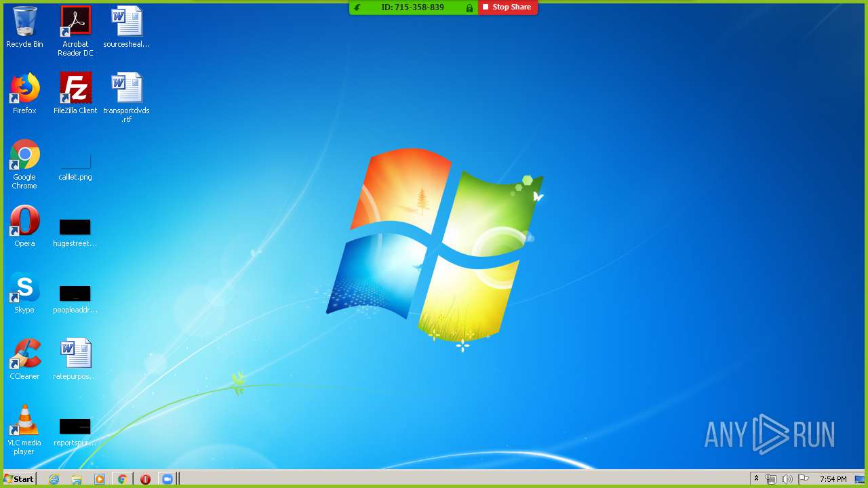Image resolution: width=868 pixels, height=488 pixels.
Task: Select the ratepurpos Word document
Action: coord(75,360)
